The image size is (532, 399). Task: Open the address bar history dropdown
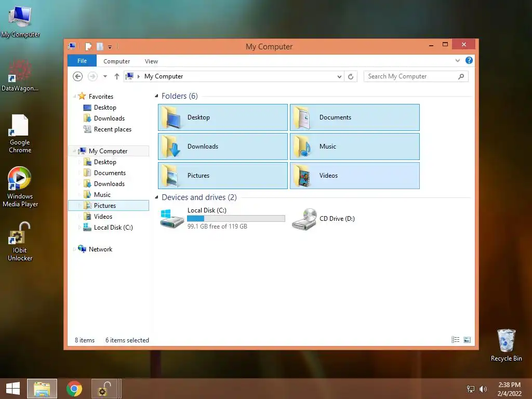(339, 77)
